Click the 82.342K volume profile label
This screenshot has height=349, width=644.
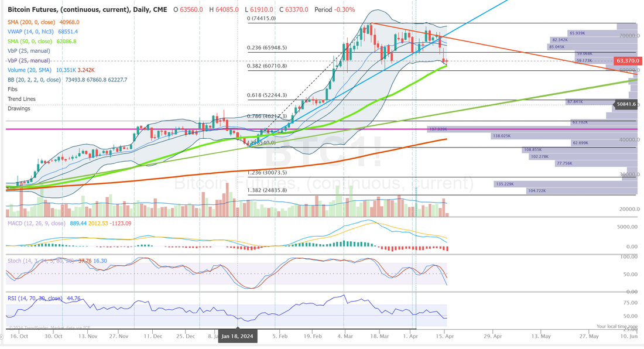click(x=560, y=40)
